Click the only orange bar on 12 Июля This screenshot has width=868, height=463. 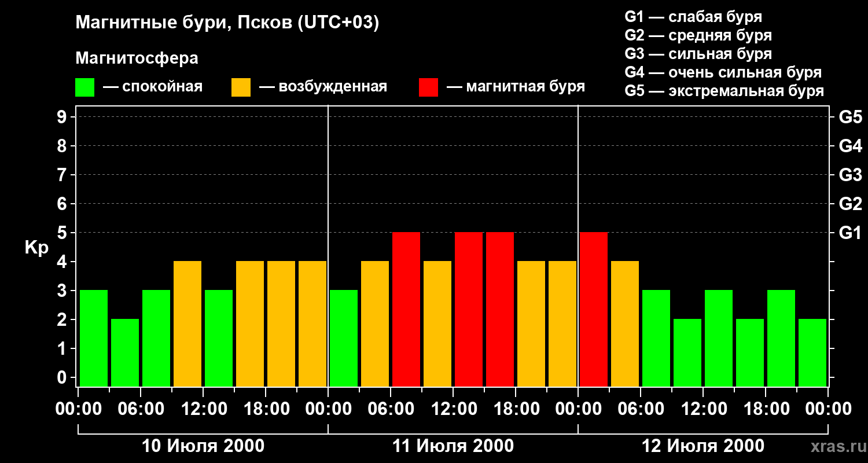tap(625, 324)
